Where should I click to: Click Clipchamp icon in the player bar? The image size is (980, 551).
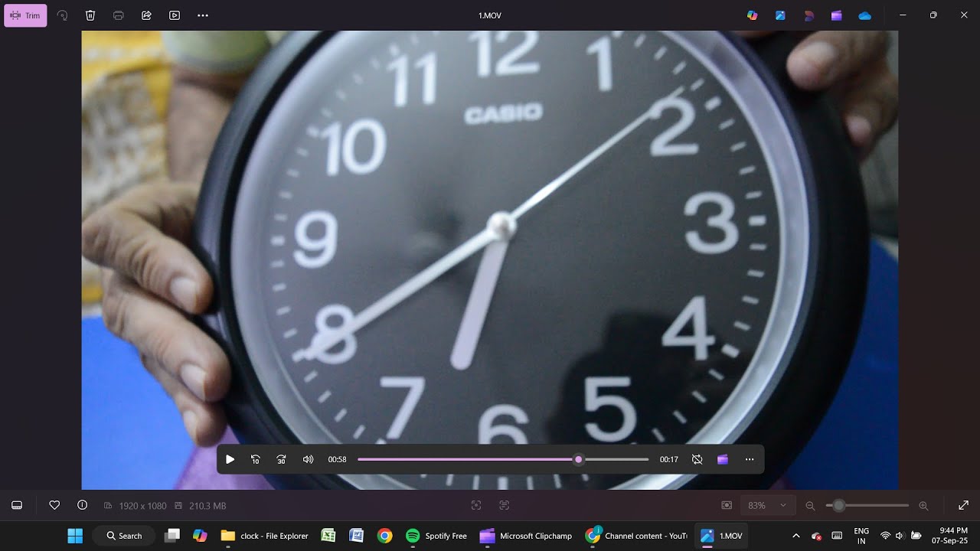pos(723,459)
